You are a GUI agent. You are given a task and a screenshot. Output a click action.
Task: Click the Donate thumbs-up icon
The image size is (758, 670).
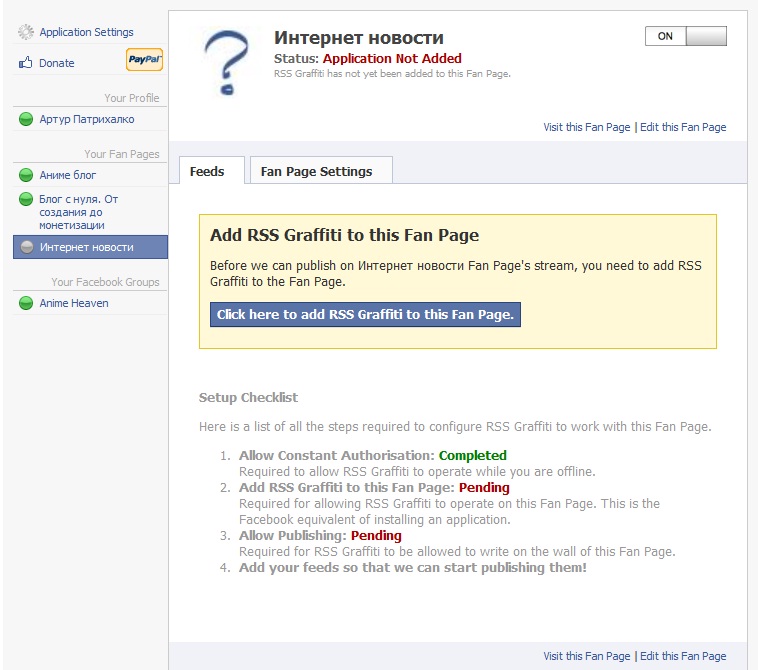coord(26,63)
